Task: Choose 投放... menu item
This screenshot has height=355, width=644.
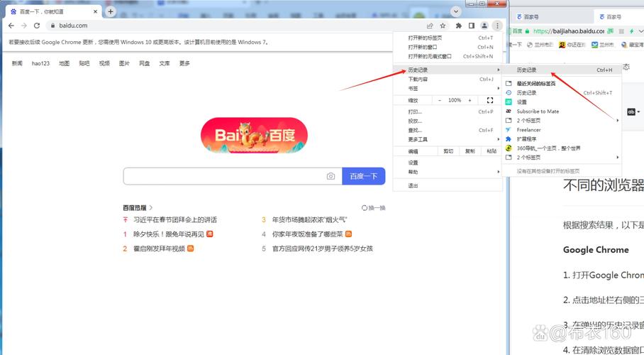Action: click(448, 121)
